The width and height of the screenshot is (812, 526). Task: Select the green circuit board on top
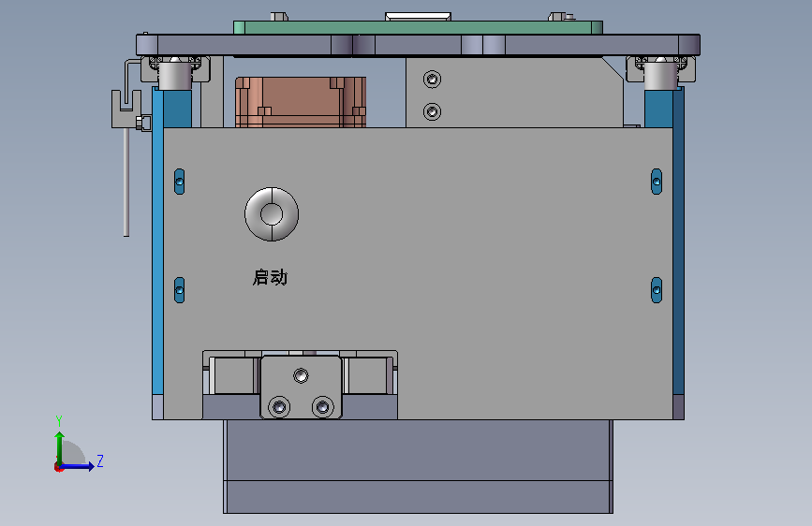[x=418, y=27]
